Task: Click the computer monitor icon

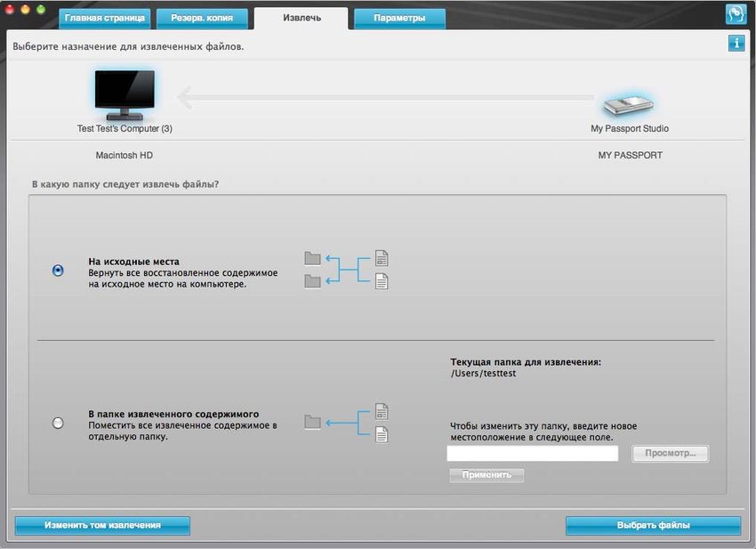Action: click(x=125, y=95)
